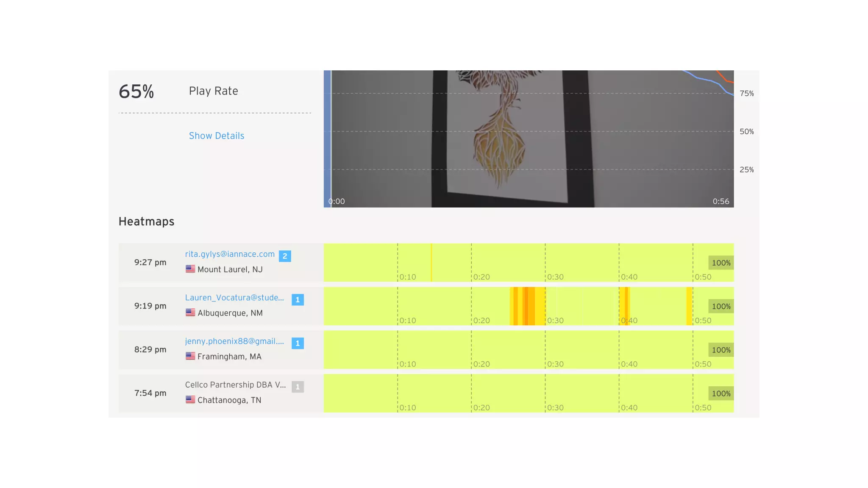Viewport: 868px width, 488px height.
Task: Click the 65% Play Rate statistic
Action: pos(136,91)
